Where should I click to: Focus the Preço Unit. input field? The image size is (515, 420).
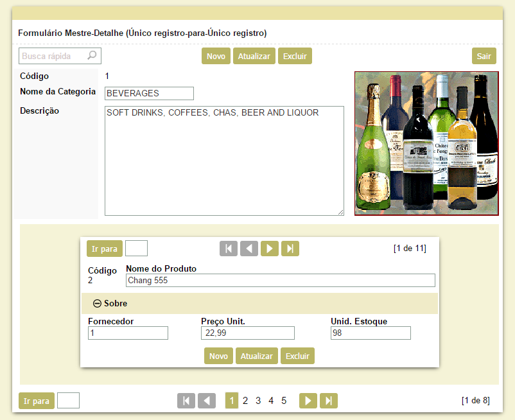point(247,333)
